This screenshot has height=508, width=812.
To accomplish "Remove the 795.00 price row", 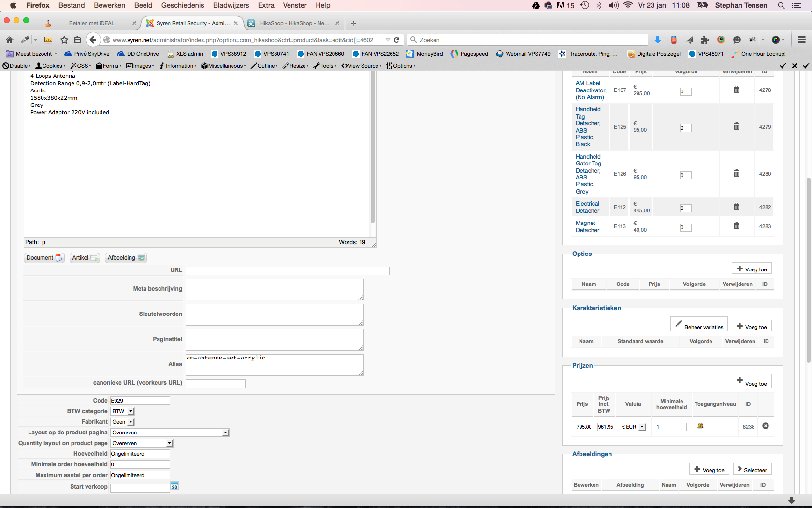I will (766, 426).
